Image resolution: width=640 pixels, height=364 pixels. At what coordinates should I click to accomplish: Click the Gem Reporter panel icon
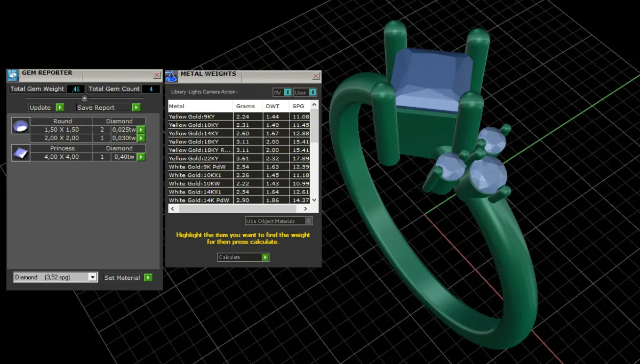[12, 75]
